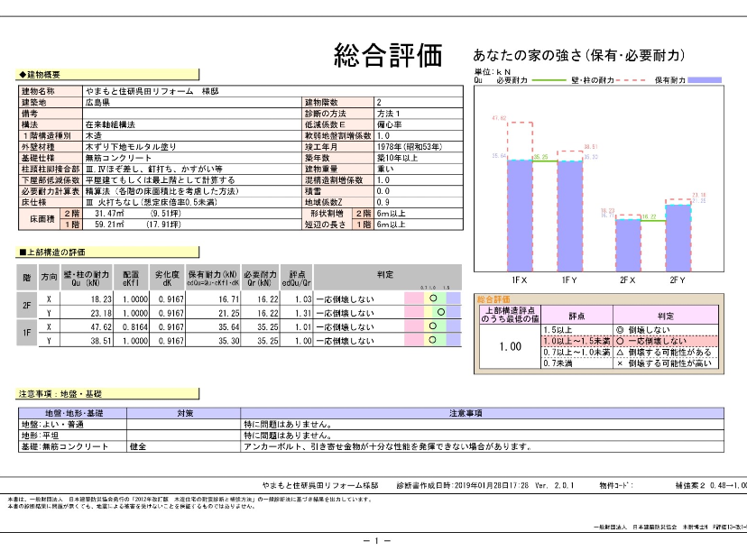Select the 在来軸組構法 construction value

(x=110, y=124)
